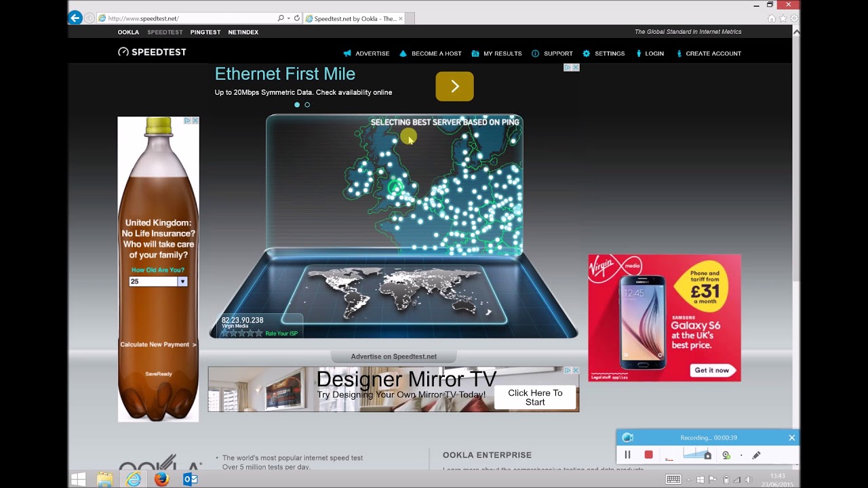Click the Speedtest logo

pos(152,52)
